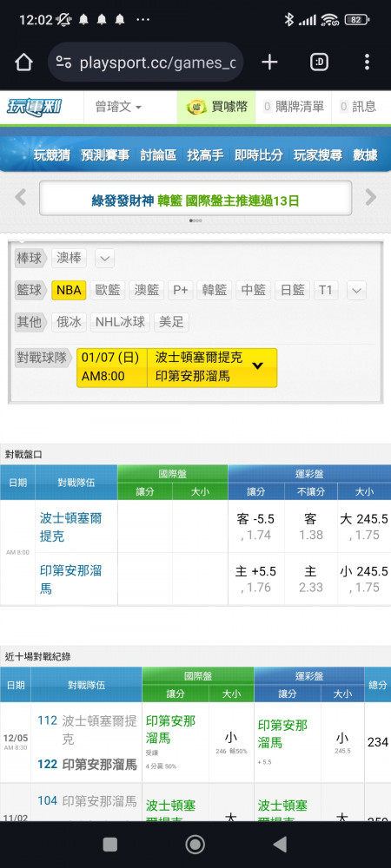Screen dimensions: 391x868
Task: Open the 玩家搜尋 menu
Action: click(318, 155)
